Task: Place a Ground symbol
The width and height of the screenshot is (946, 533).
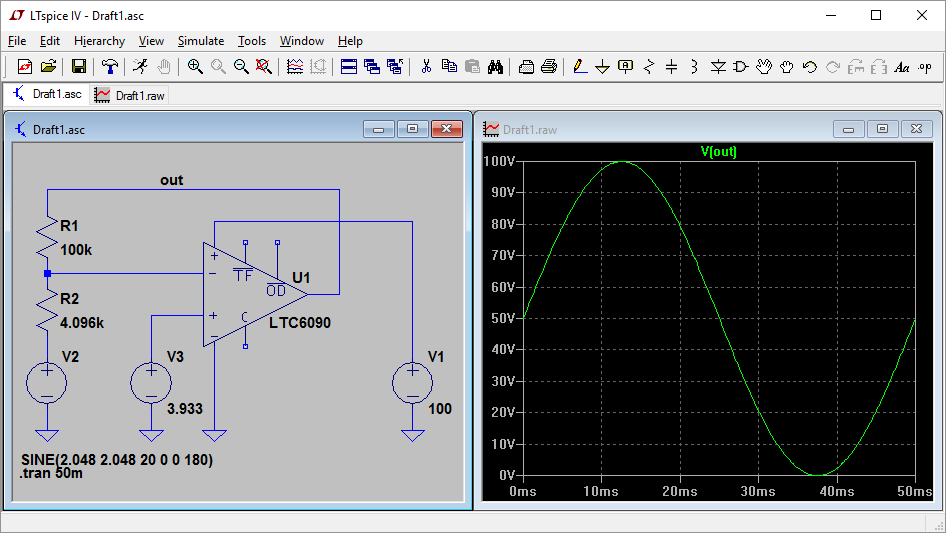Action: 602,66
